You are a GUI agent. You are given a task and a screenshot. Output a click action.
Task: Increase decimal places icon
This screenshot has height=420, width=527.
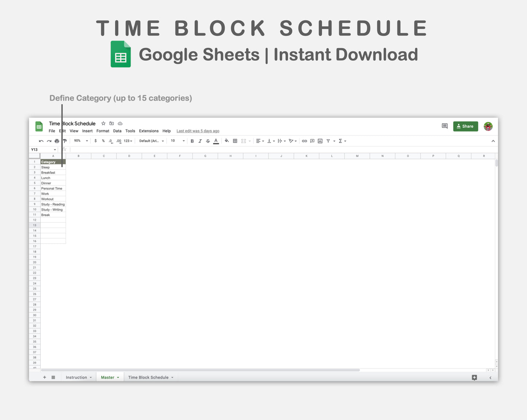coord(119,141)
